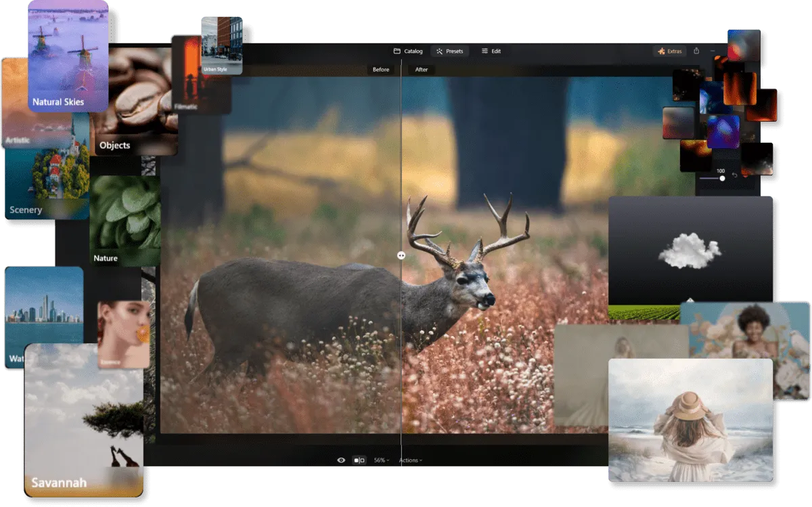This screenshot has height=507, width=812.
Task: Click the share export icon
Action: click(x=696, y=51)
